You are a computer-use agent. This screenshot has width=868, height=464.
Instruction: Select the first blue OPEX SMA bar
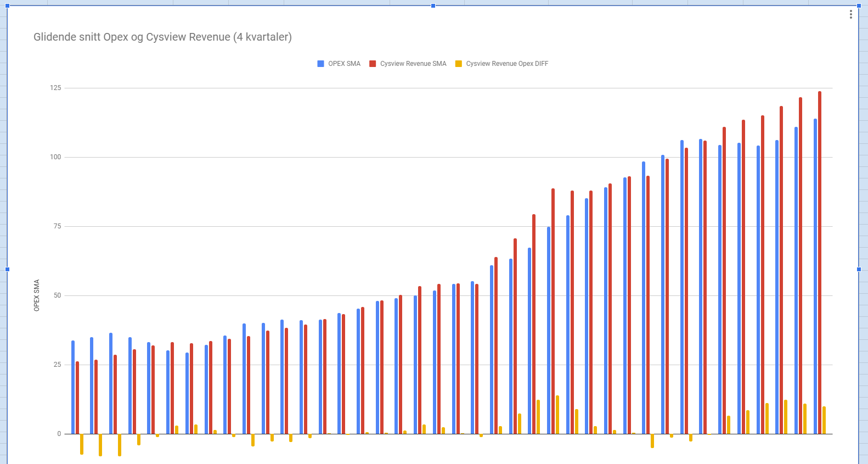coord(73,387)
